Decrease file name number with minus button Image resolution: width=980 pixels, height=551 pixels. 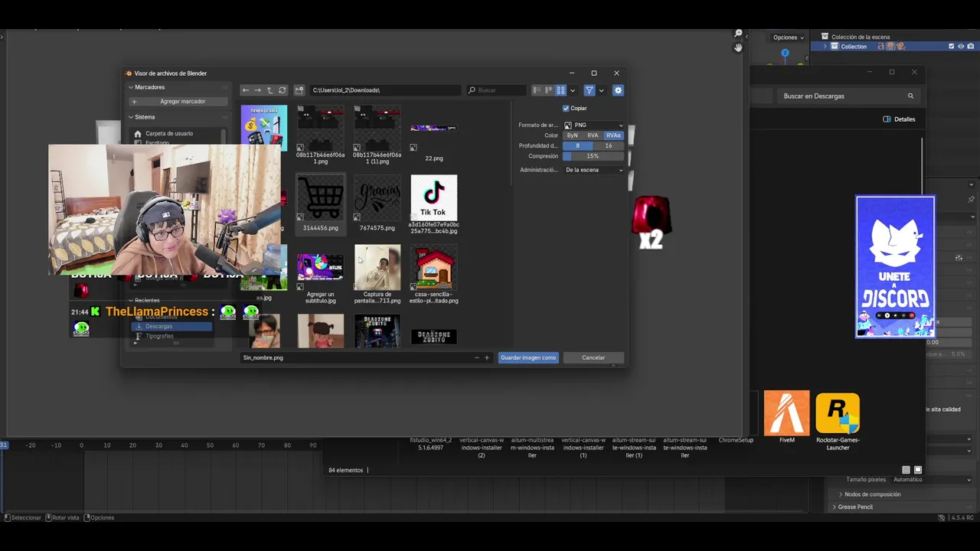[476, 357]
